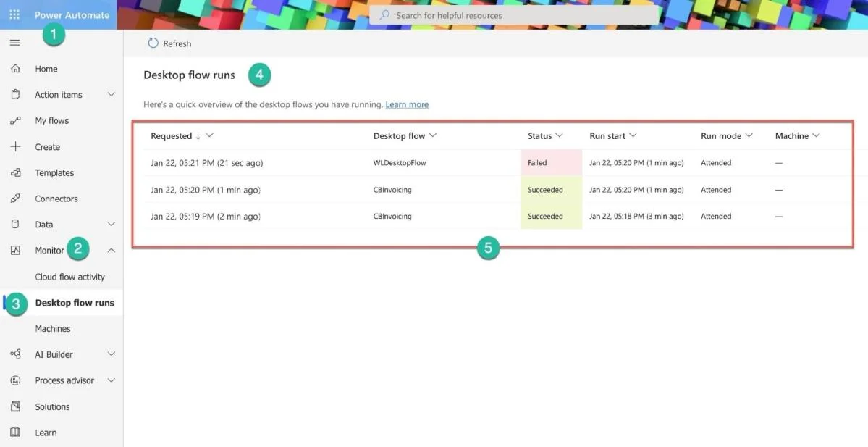This screenshot has height=447, width=868.
Task: Click the Monitor chart icon
Action: pyautogui.click(x=15, y=251)
